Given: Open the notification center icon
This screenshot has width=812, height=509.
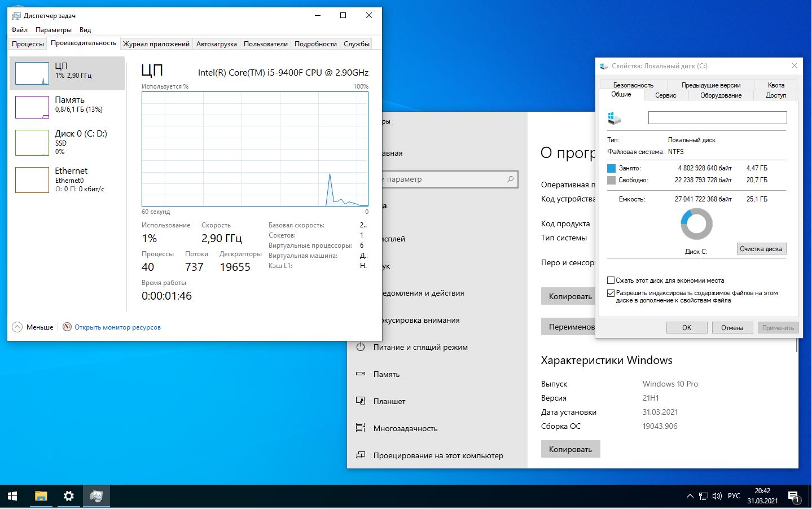Looking at the screenshot, I should [x=793, y=497].
